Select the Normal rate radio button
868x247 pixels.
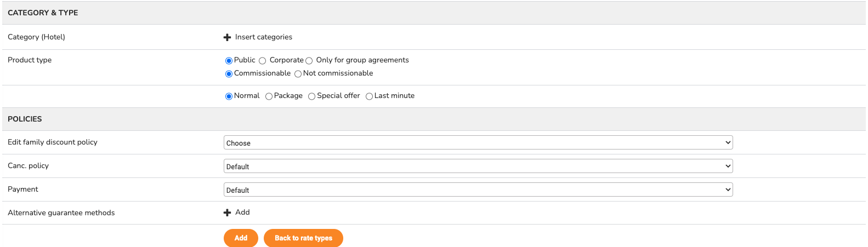(229, 96)
